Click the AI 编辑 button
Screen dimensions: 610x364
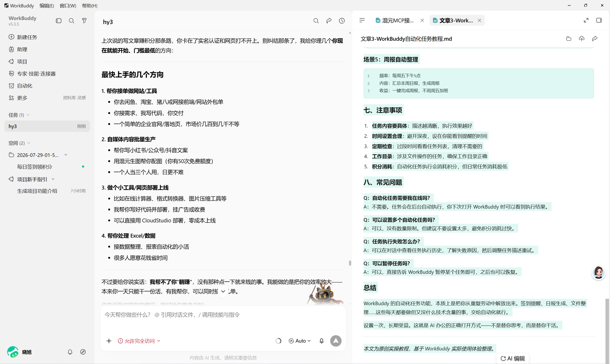tap(513, 358)
